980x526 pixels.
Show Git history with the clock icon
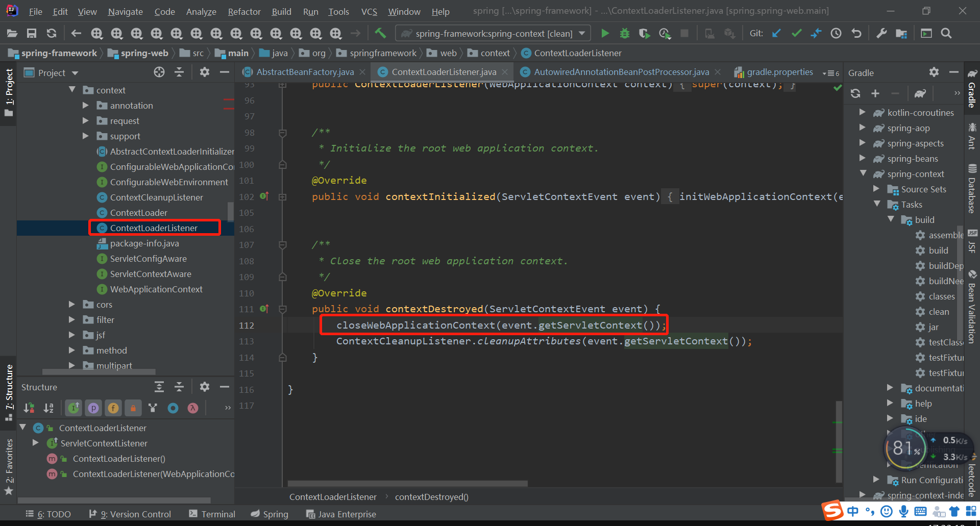(836, 33)
